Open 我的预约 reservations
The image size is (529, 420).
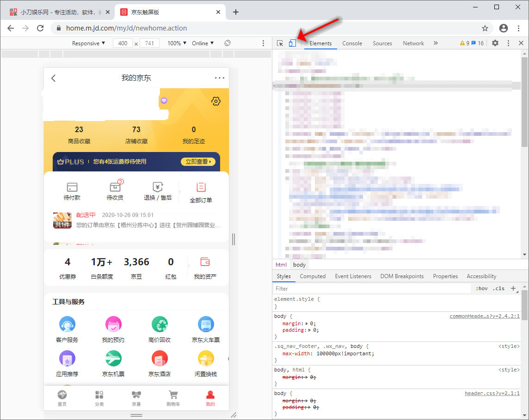point(113,329)
